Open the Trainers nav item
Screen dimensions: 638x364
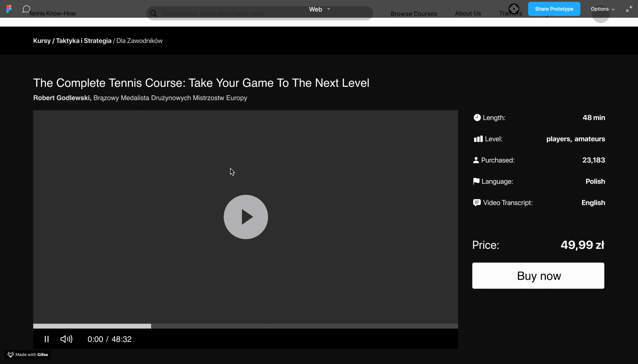pos(510,13)
